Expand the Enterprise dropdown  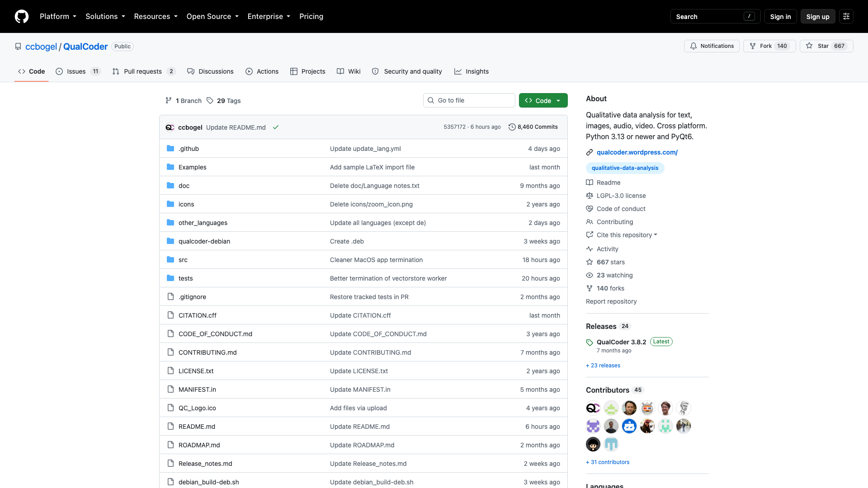269,16
